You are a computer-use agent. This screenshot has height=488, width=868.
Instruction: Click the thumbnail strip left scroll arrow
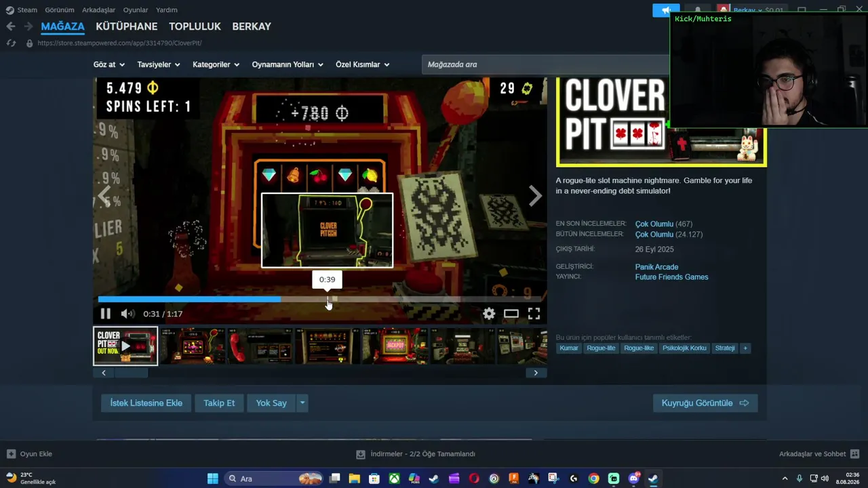coord(104,373)
